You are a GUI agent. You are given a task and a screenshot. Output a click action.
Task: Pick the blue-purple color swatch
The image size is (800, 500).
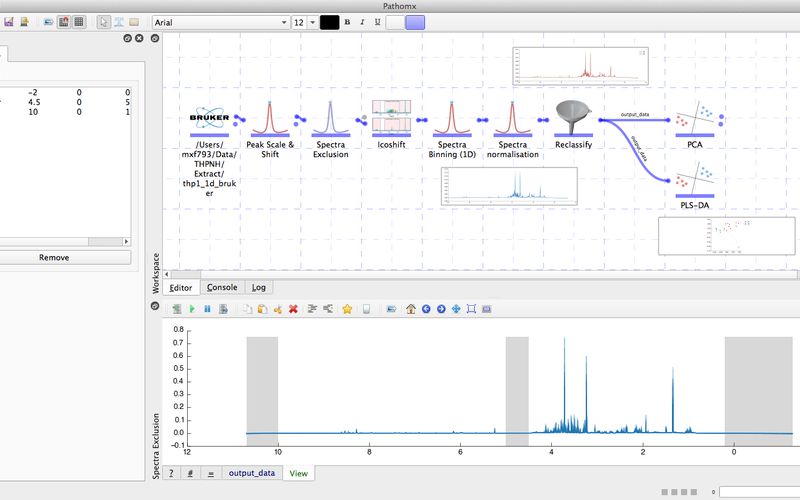pyautogui.click(x=415, y=22)
